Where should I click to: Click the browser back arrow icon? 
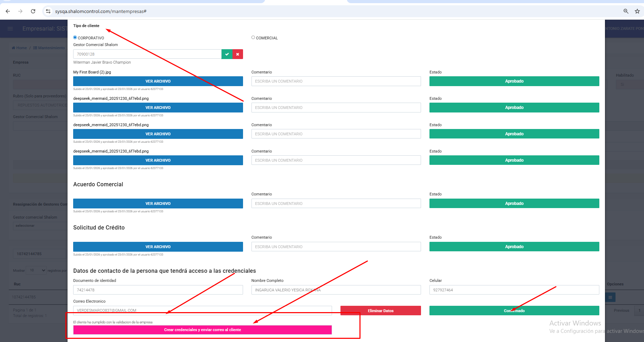coord(8,11)
